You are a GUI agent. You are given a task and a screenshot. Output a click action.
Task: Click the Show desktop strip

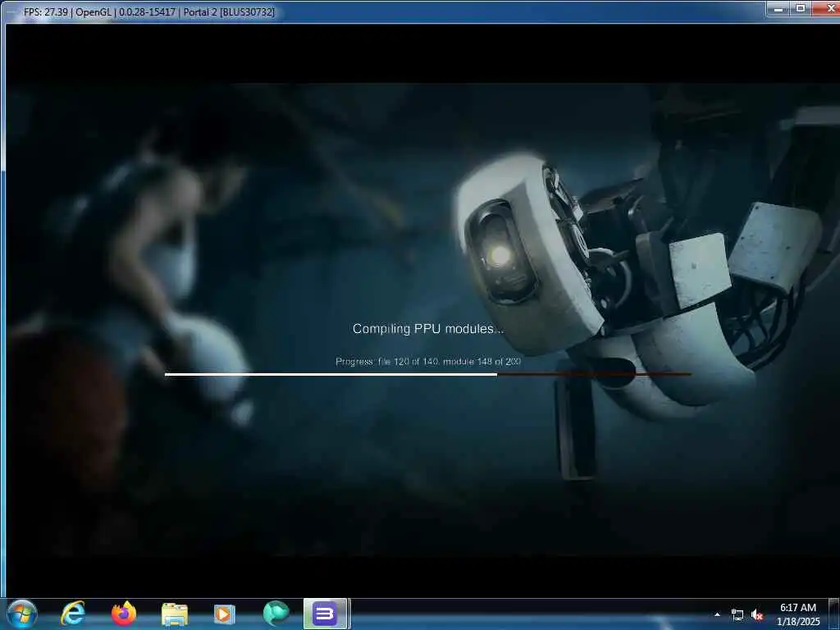(x=834, y=614)
